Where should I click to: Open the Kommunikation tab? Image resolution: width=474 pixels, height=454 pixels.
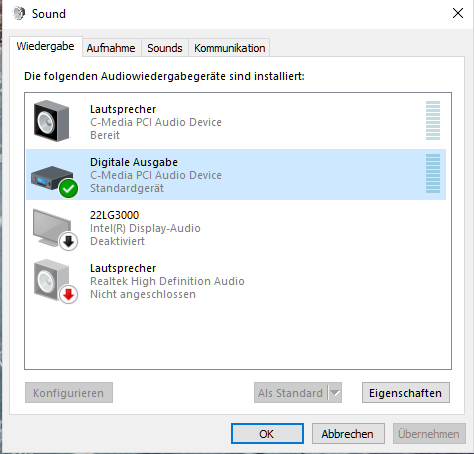point(230,48)
